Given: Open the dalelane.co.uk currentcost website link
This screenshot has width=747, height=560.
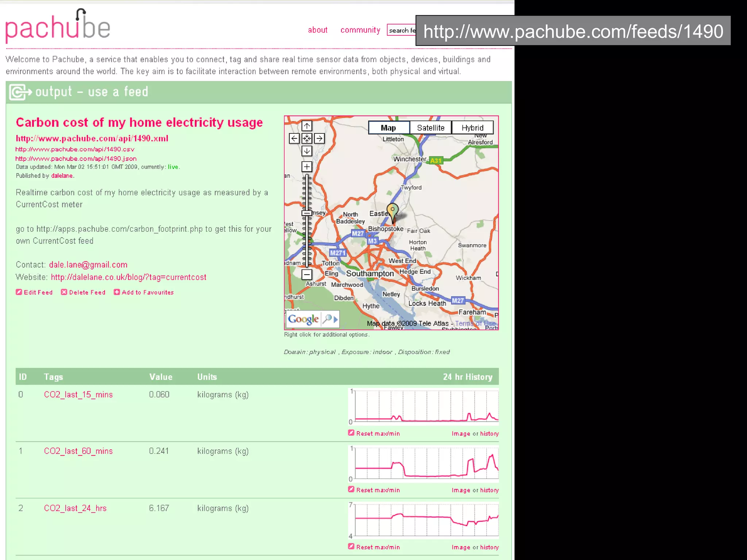Looking at the screenshot, I should click(128, 277).
